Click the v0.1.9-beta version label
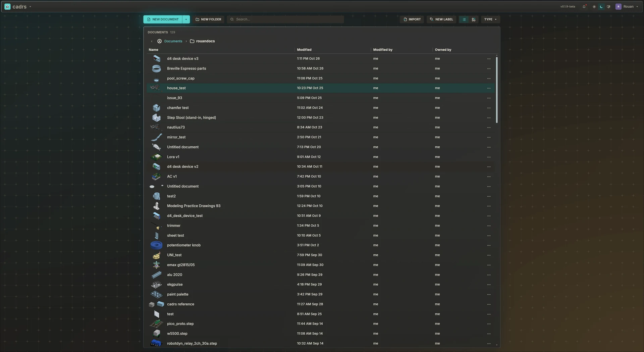The width and height of the screenshot is (644, 352). click(568, 7)
